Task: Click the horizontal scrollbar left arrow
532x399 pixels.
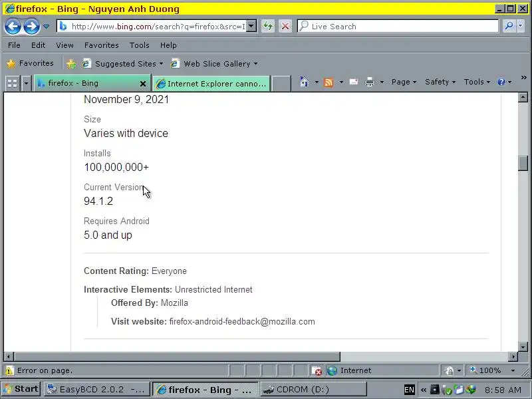Action: (9, 356)
